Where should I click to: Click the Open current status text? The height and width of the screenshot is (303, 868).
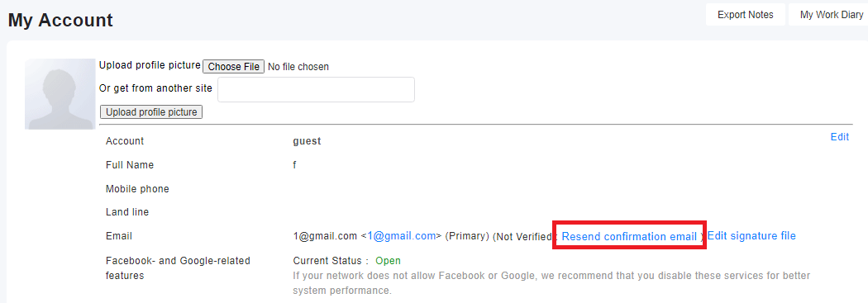[x=388, y=260]
